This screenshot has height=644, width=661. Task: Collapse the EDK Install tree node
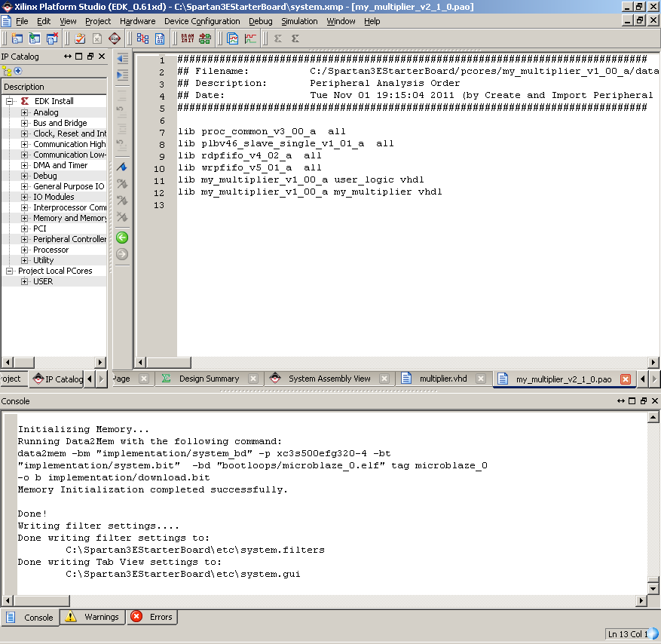(x=9, y=101)
